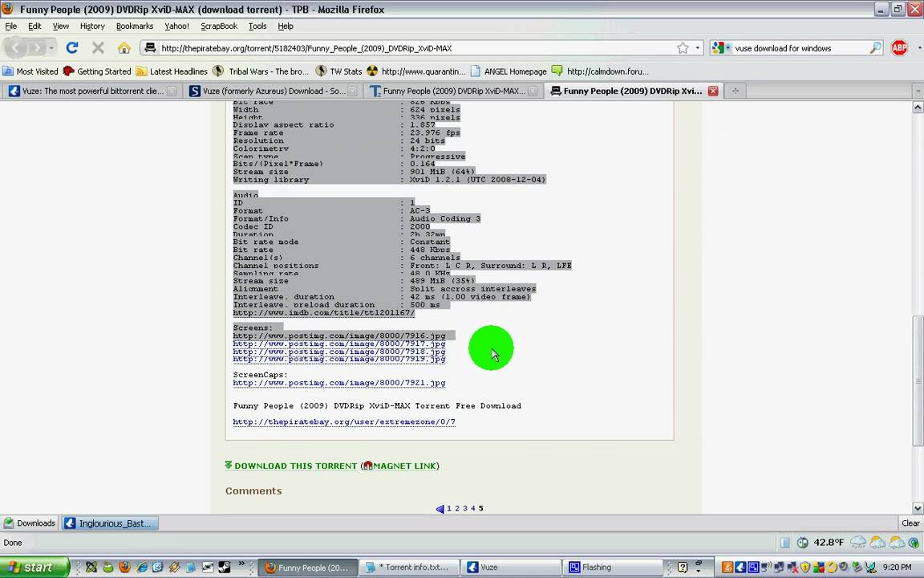The width and height of the screenshot is (924, 578).
Task: Open screenshot link 7921.jpg under ScreenCaps
Action: coord(339,383)
